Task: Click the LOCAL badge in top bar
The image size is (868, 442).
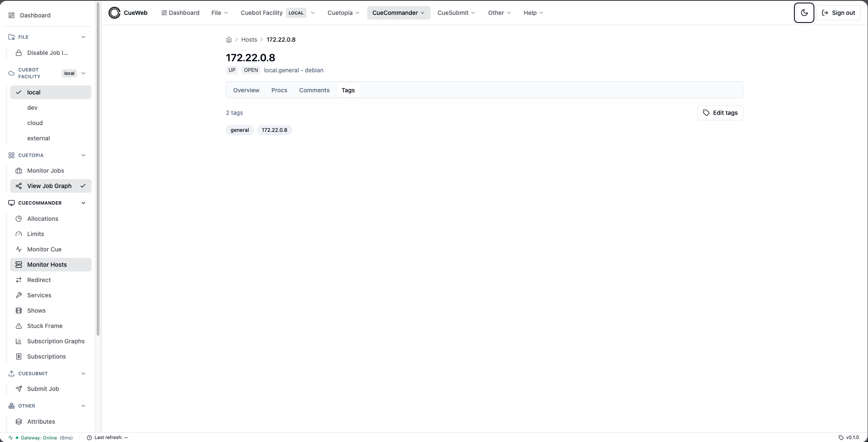Action: (296, 13)
